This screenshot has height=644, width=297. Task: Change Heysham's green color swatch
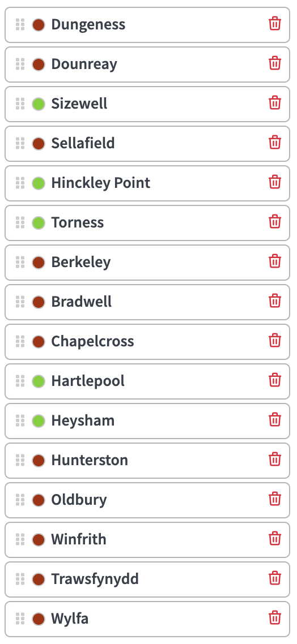pyautogui.click(x=39, y=421)
